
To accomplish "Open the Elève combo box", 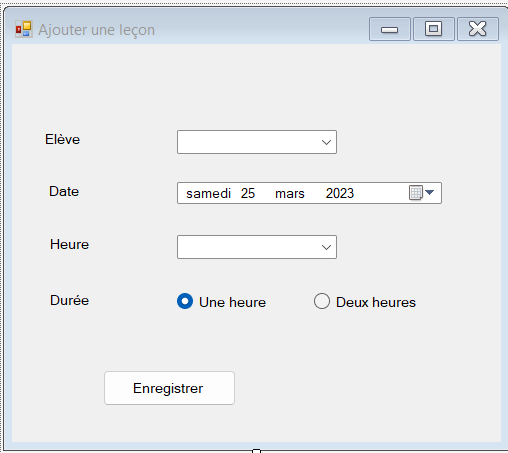I will coord(257,142).
